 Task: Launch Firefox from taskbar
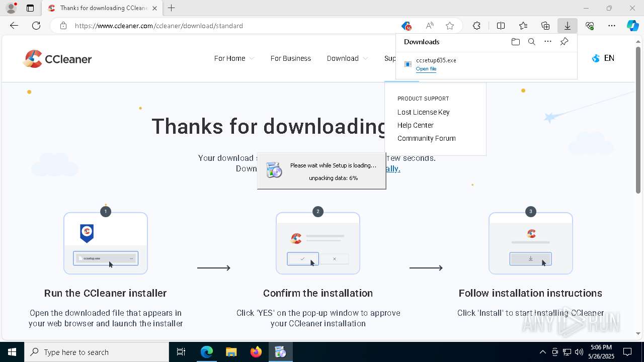(x=256, y=352)
